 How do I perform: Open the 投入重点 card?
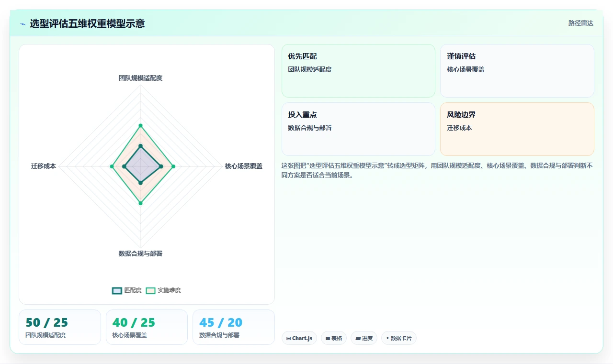pyautogui.click(x=358, y=129)
